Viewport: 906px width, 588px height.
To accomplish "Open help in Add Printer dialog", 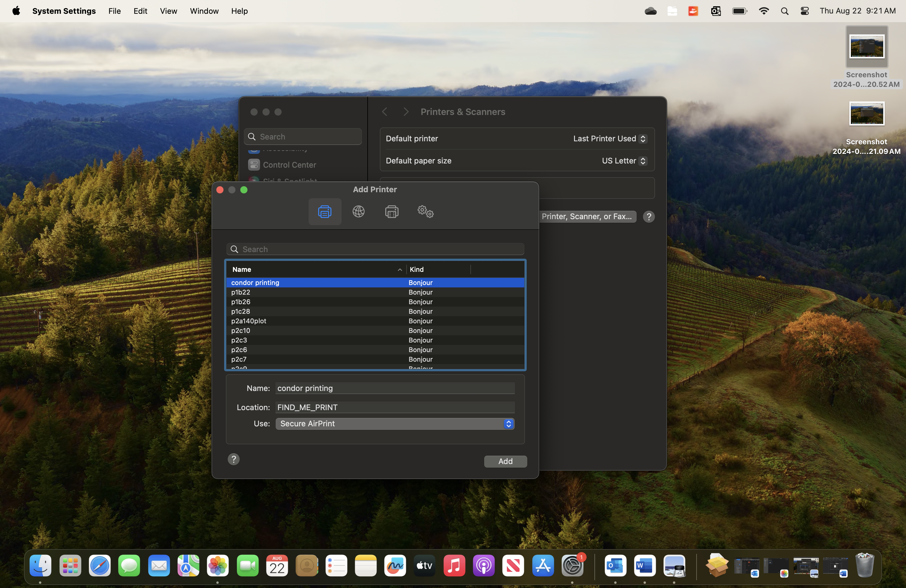I will tap(234, 459).
